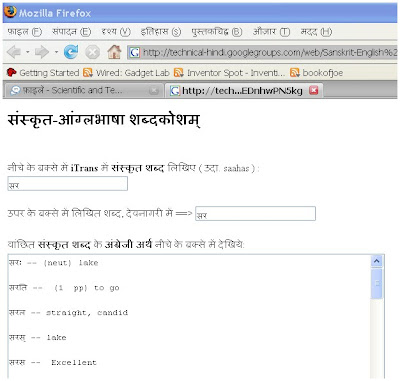Focus the URL address bar

[x=262, y=52]
